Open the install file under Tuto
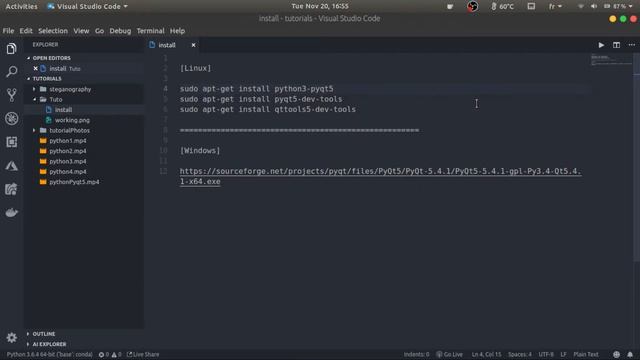640x360 pixels. pos(63,109)
